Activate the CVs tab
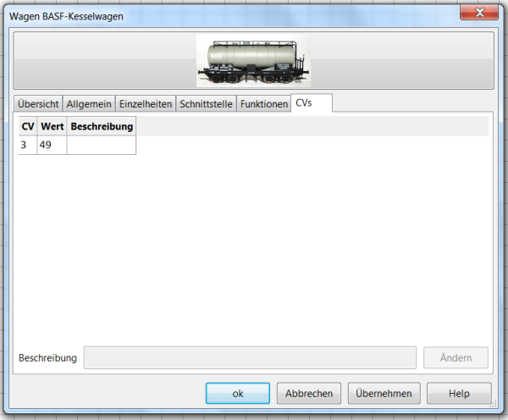This screenshot has width=508, height=420. [312, 102]
